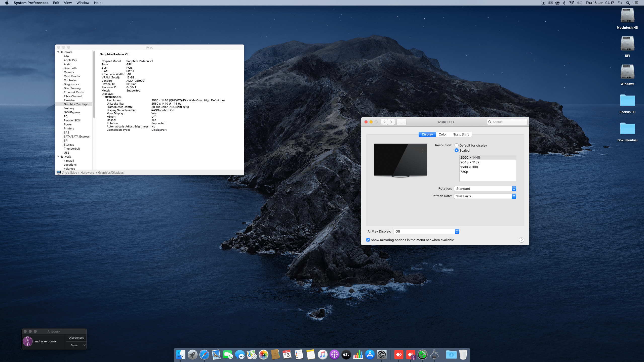This screenshot has width=644, height=362.
Task: Click the Search field in preferences window
Action: (x=508, y=122)
